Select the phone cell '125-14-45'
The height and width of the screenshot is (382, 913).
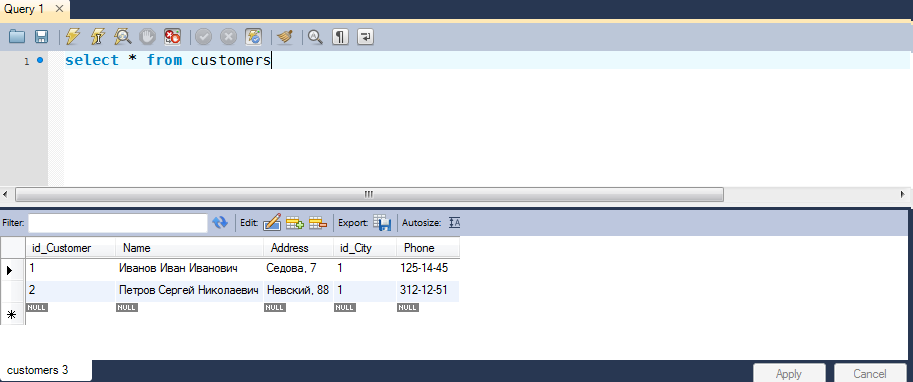coord(427,268)
